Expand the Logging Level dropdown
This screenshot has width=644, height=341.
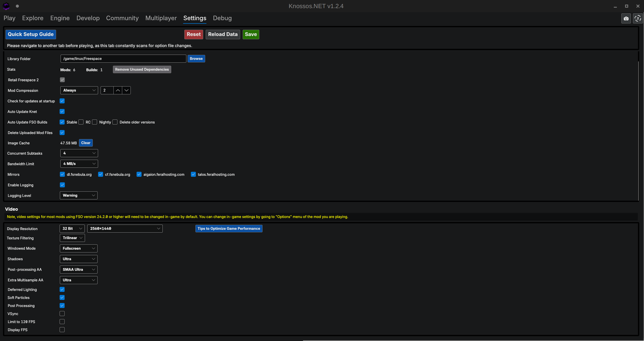79,196
